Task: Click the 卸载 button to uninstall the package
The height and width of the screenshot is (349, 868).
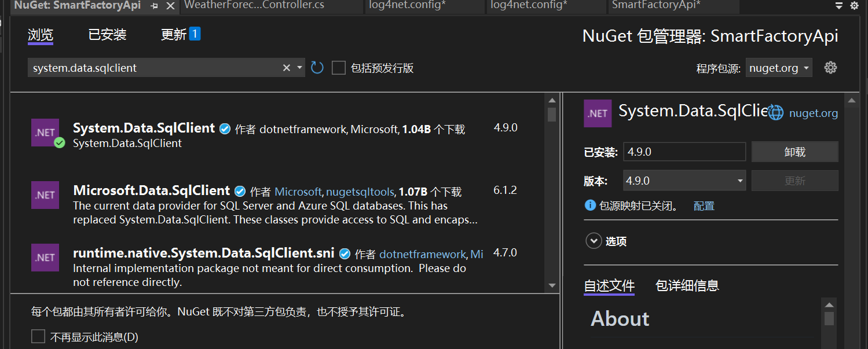Action: (x=794, y=151)
